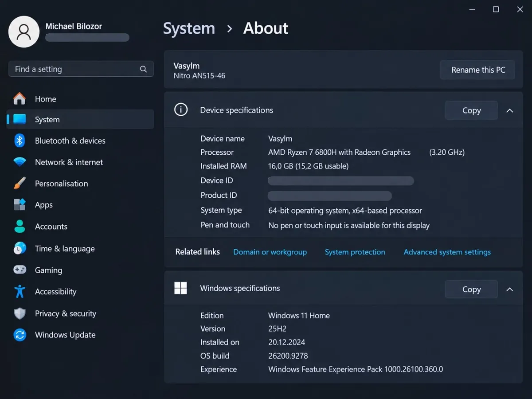
Task: Click the No pen or touch input text
Action: (x=349, y=225)
